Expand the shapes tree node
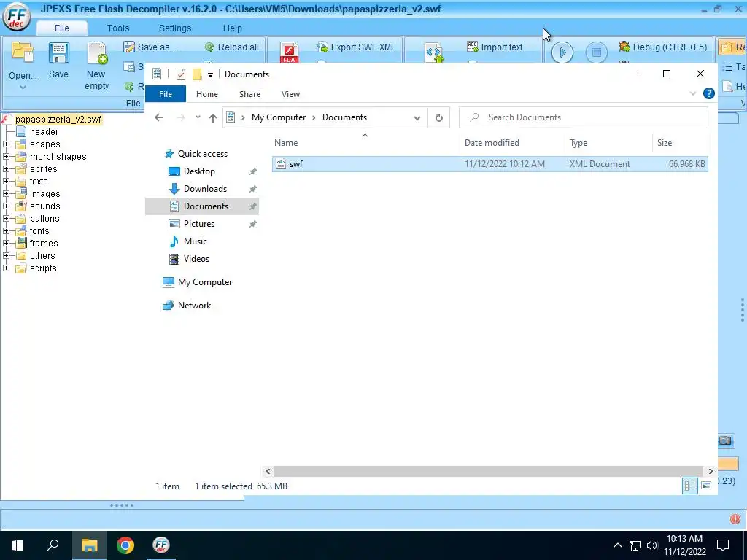 6,144
